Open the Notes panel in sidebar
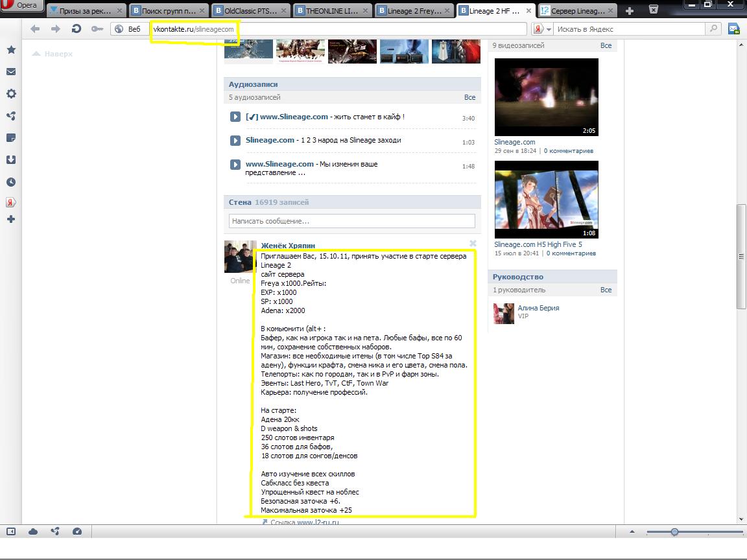The image size is (747, 560). 11,138
